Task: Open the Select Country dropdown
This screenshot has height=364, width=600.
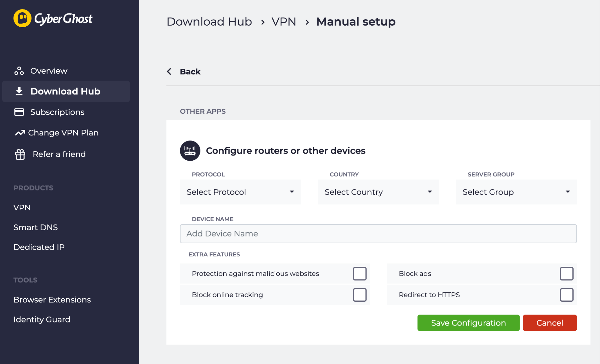Action: [x=378, y=192]
